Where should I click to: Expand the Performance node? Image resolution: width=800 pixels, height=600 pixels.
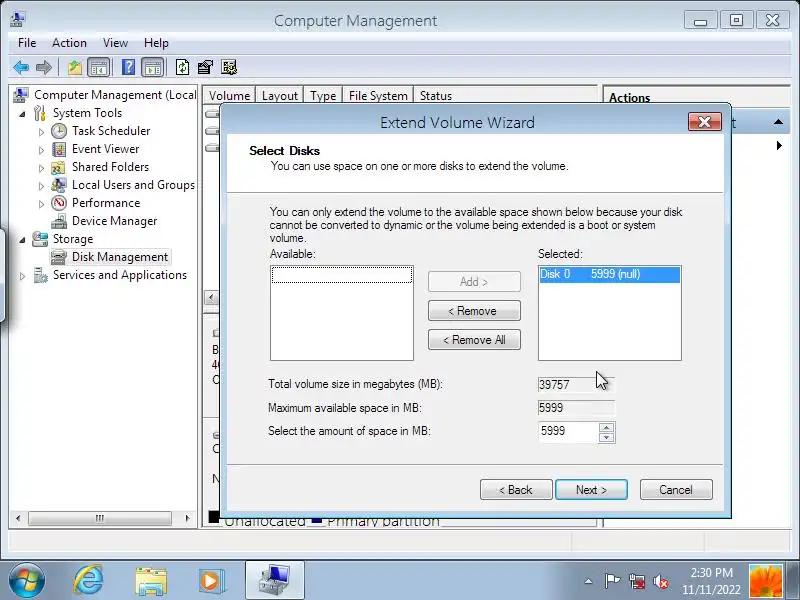[x=41, y=204]
